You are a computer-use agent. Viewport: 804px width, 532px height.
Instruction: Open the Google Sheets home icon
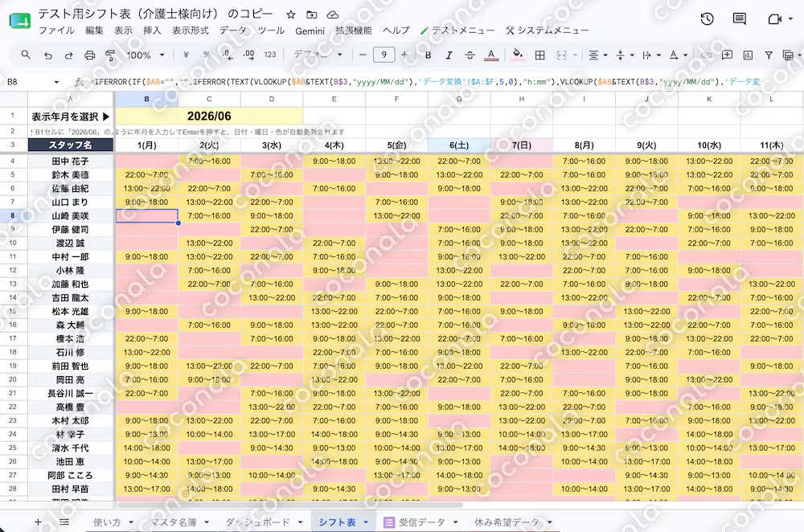pyautogui.click(x=20, y=21)
